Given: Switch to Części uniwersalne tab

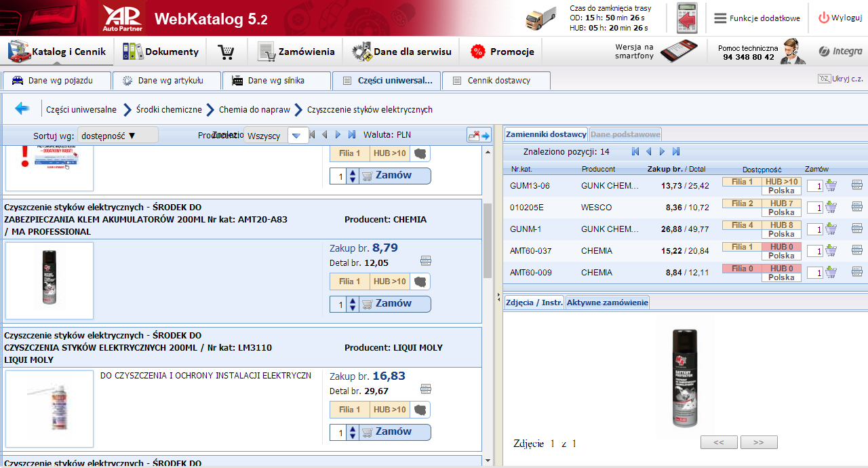Looking at the screenshot, I should (x=387, y=81).
